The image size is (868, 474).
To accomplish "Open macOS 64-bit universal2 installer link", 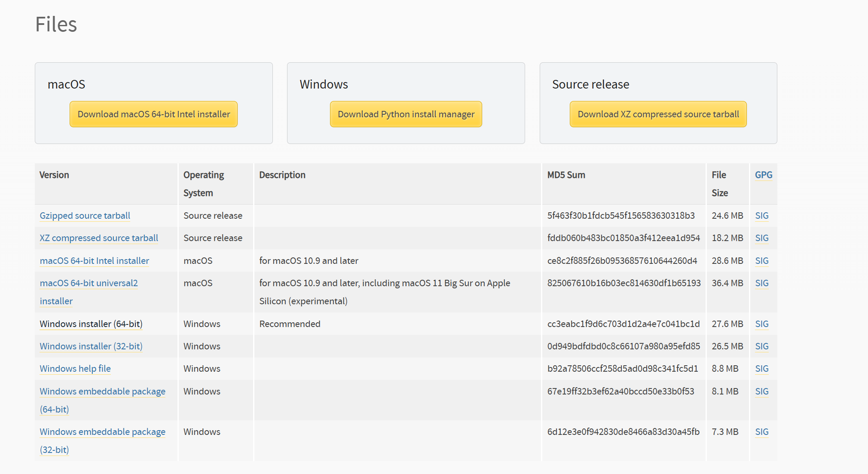I will (x=89, y=283).
